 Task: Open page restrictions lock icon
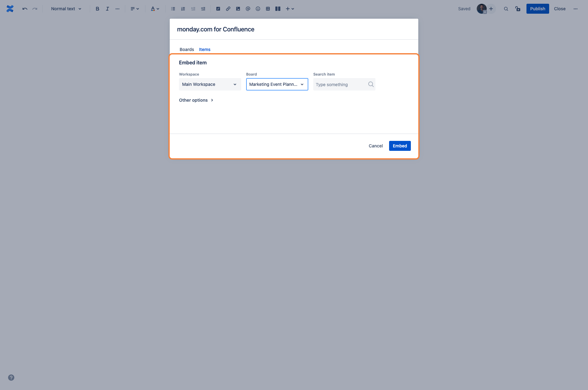click(518, 9)
